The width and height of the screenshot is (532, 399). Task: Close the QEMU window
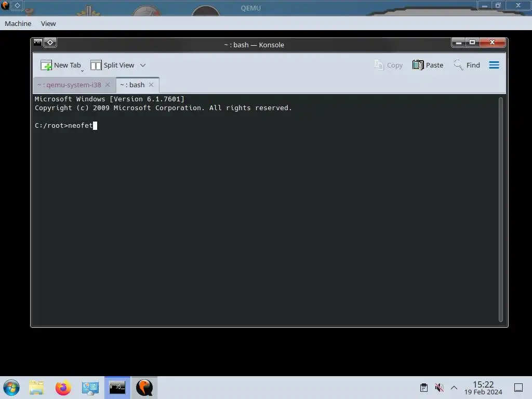point(518,5)
